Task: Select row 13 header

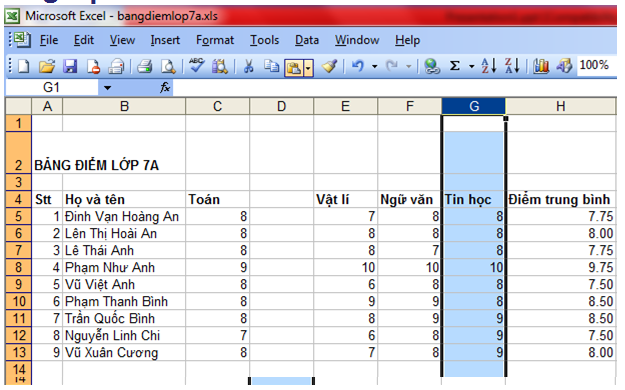Action: pyautogui.click(x=18, y=353)
